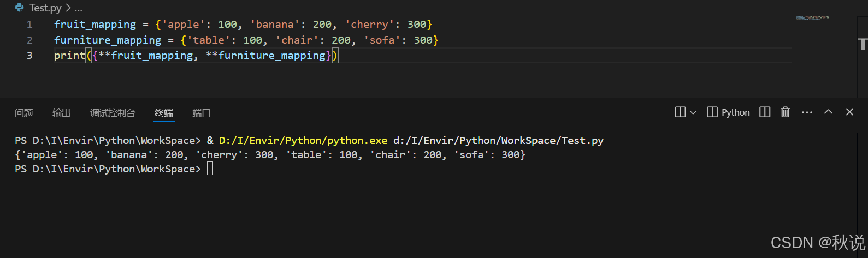Click the breadcrumb ellipsis after Test.py
Image resolution: width=868 pixels, height=258 pixels.
tap(78, 8)
